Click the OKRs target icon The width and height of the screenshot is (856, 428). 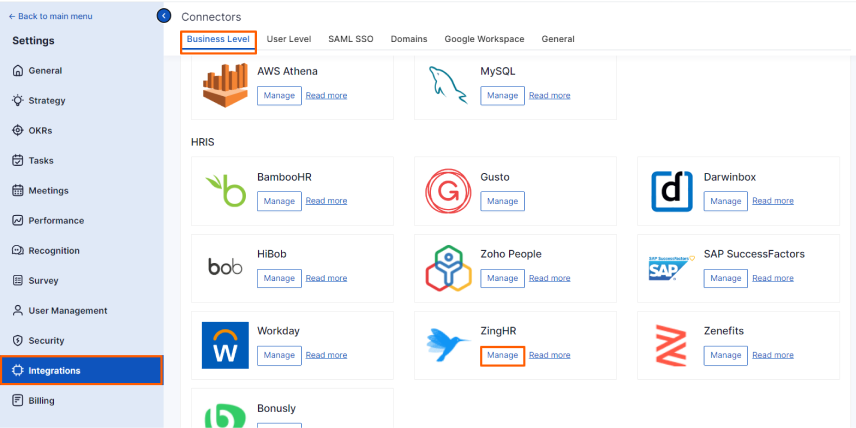(x=18, y=130)
